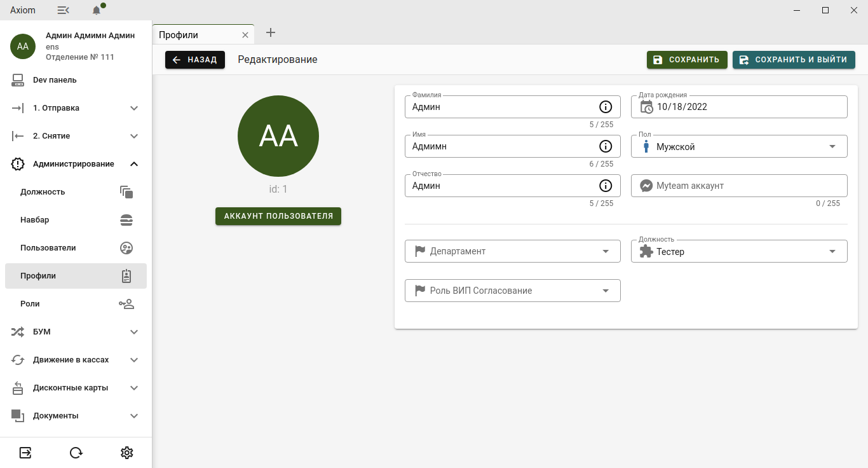Focus the Отчество input field
Image resolution: width=868 pixels, height=468 pixels.
pyautogui.click(x=513, y=186)
